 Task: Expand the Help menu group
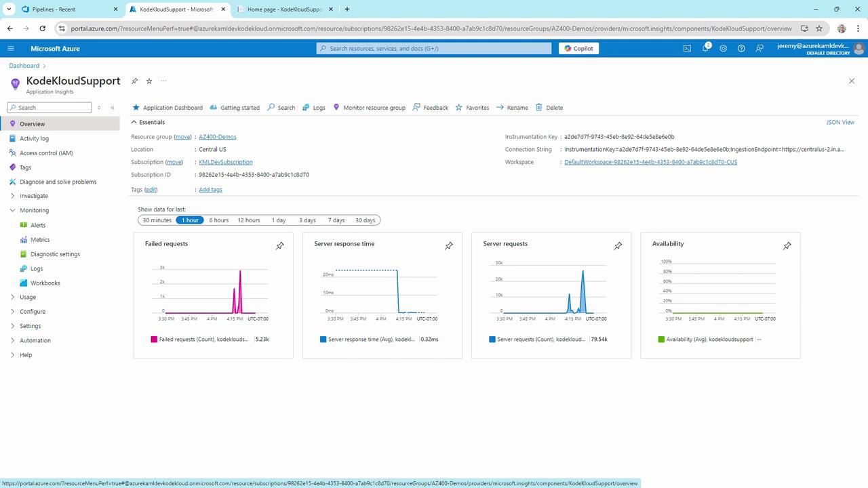pyautogui.click(x=13, y=355)
